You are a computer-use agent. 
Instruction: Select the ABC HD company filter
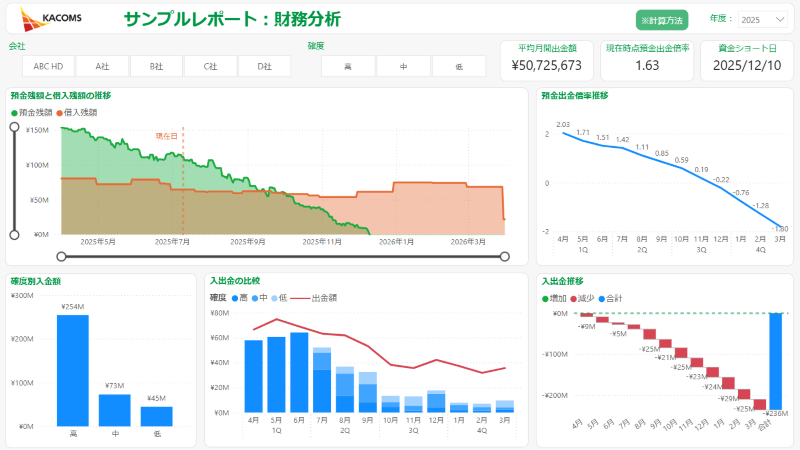click(48, 66)
